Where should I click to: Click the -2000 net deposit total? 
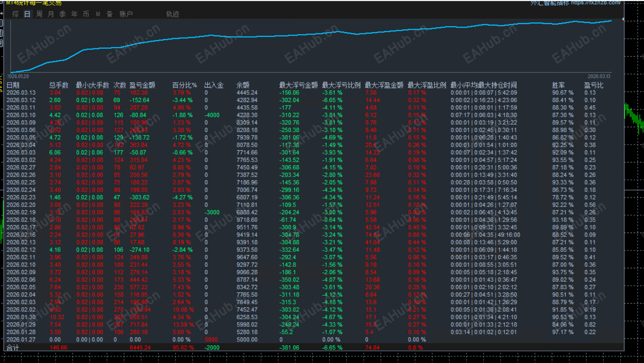pyautogui.click(x=212, y=348)
